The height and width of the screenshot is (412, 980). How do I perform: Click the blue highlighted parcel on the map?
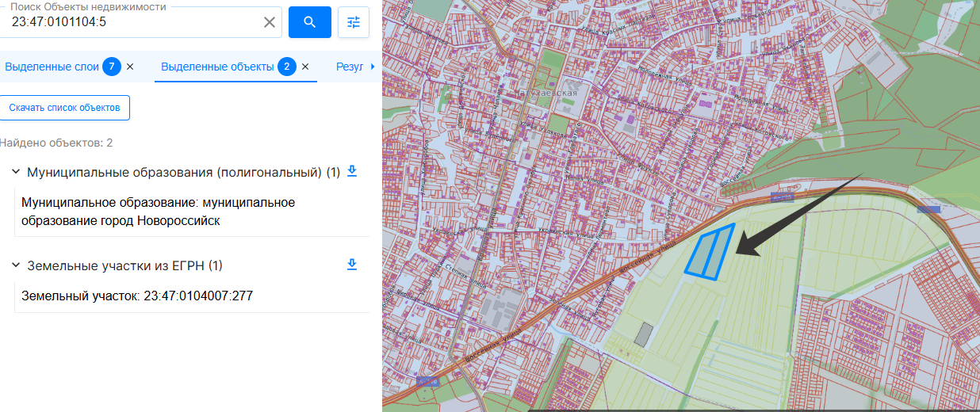point(710,252)
